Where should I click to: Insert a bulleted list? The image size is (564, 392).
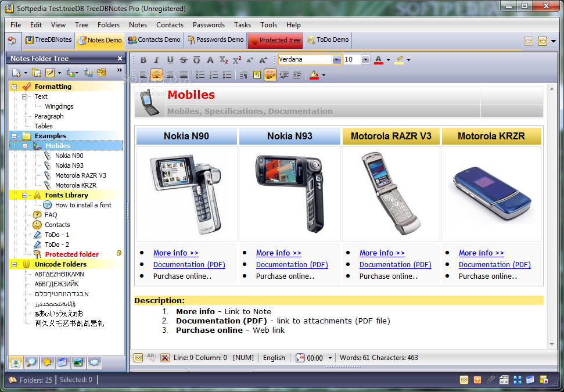coord(200,75)
